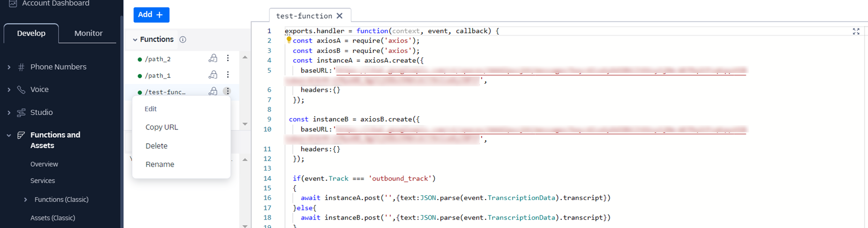This screenshot has height=228, width=868.
Task: Click the Add + button
Action: click(151, 15)
